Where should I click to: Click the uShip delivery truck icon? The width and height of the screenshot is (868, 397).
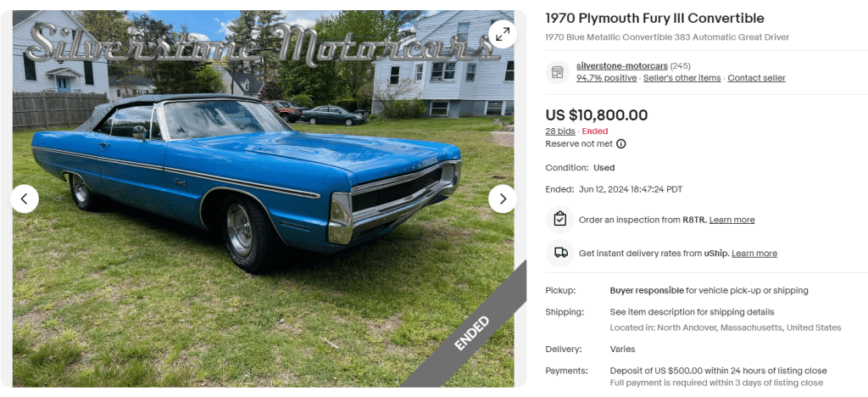[x=559, y=253]
